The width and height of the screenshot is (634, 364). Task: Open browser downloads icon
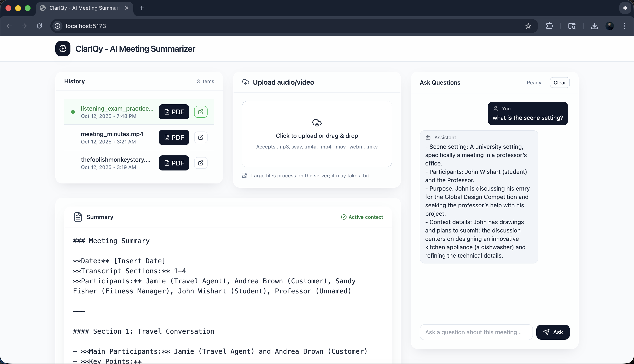pyautogui.click(x=594, y=26)
